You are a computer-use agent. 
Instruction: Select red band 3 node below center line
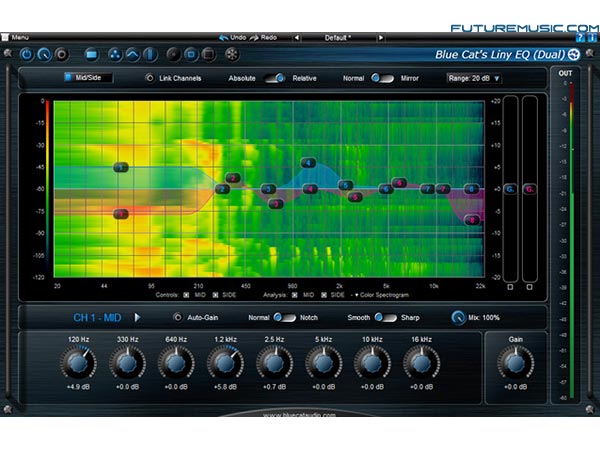pyautogui.click(x=276, y=204)
